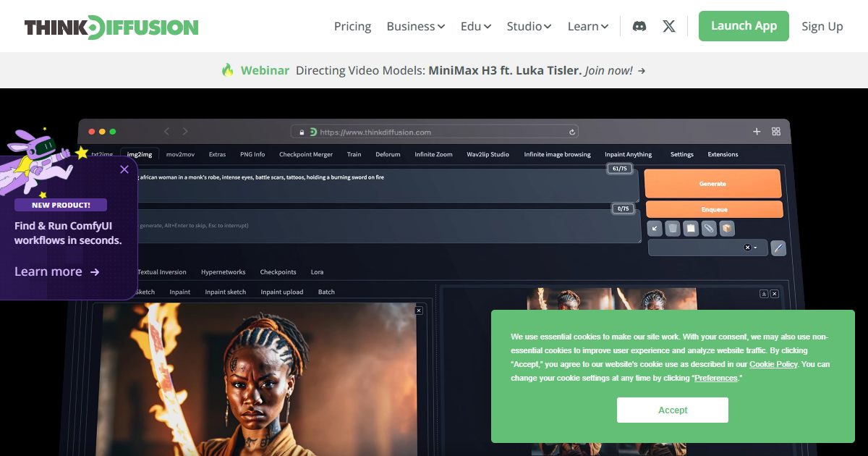This screenshot has width=868, height=456.
Task: Click the uploaded warrior woman image
Action: point(257,379)
